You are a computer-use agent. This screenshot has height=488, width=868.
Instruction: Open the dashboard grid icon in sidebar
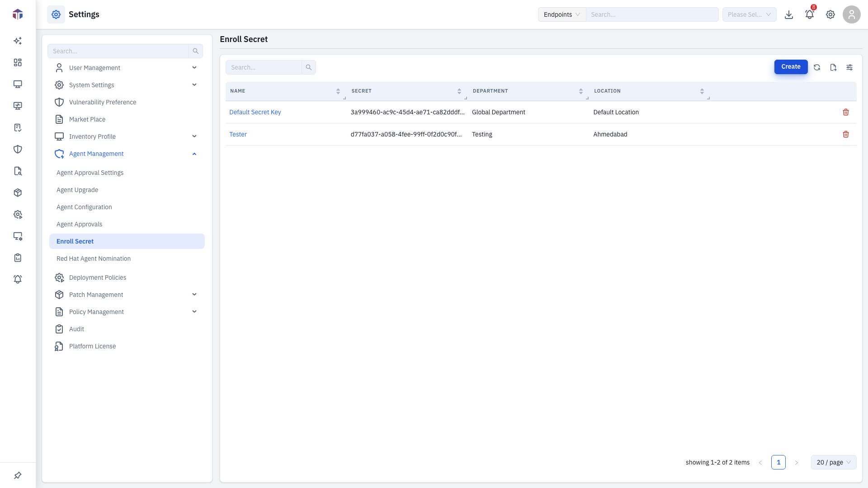(18, 62)
